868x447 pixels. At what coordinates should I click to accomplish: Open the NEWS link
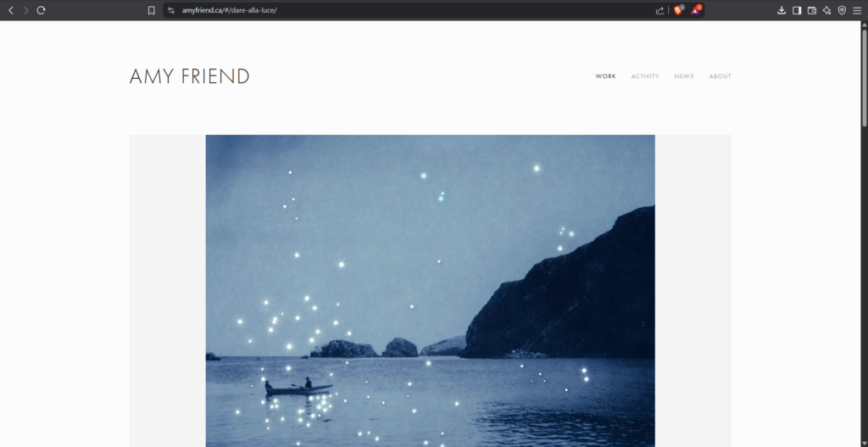pyautogui.click(x=684, y=76)
